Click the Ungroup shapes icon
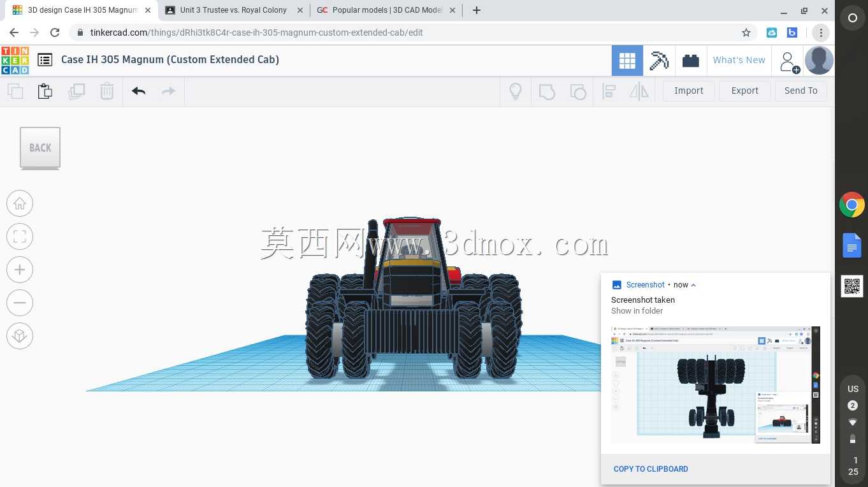This screenshot has height=487, width=868. pyautogui.click(x=578, y=91)
